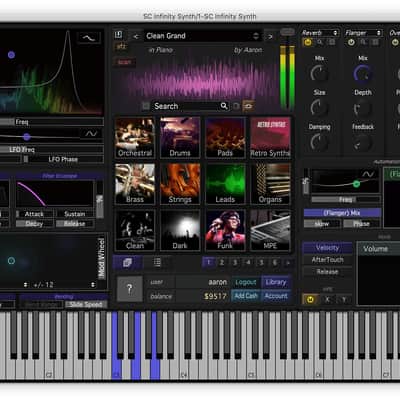400x400 pixels.
Task: Select the AfterTouch modulation source
Action: pos(327,260)
